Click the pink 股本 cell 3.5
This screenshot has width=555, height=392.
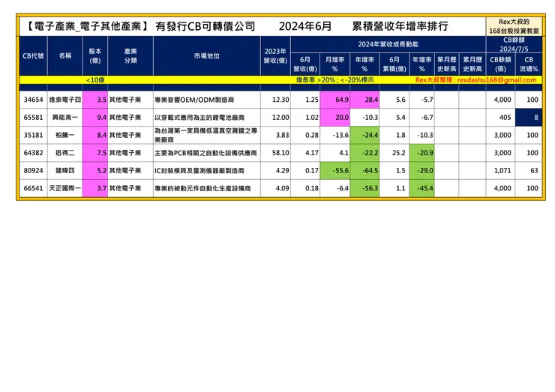click(94, 100)
